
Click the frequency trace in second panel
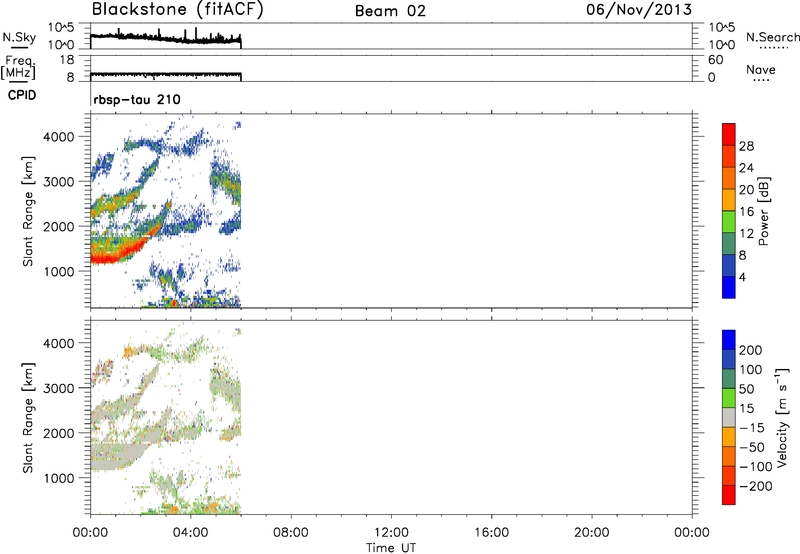165,75
